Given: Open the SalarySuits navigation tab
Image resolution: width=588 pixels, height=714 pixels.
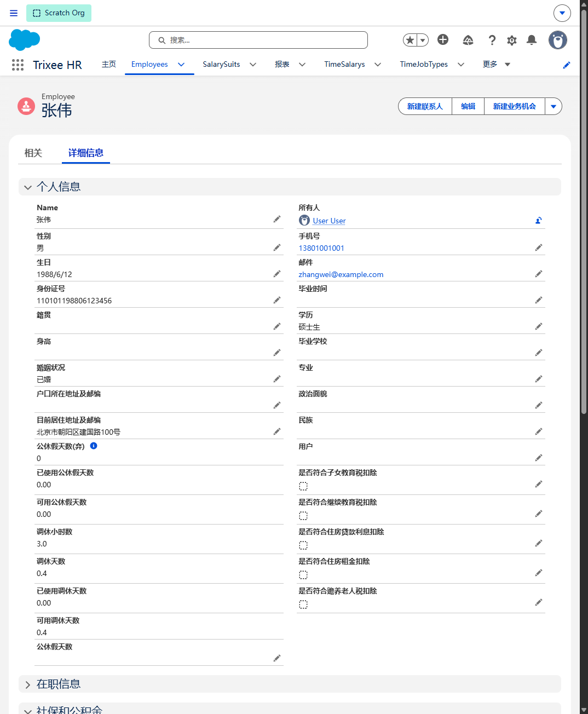Looking at the screenshot, I should pos(221,65).
